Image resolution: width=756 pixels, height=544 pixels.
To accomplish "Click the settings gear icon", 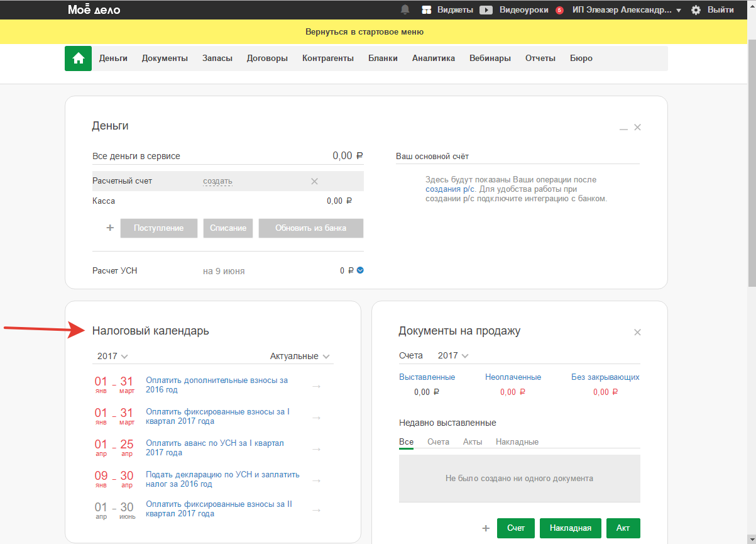I will [696, 10].
